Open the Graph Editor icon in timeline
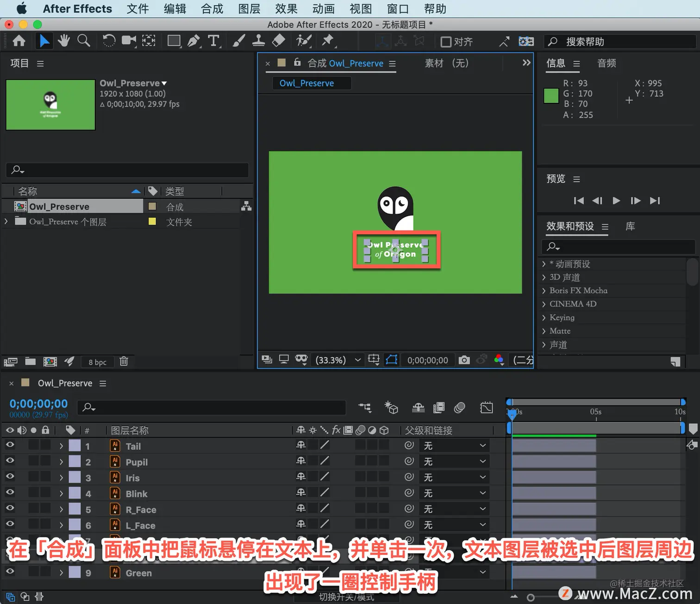The height and width of the screenshot is (604, 700). (x=487, y=408)
